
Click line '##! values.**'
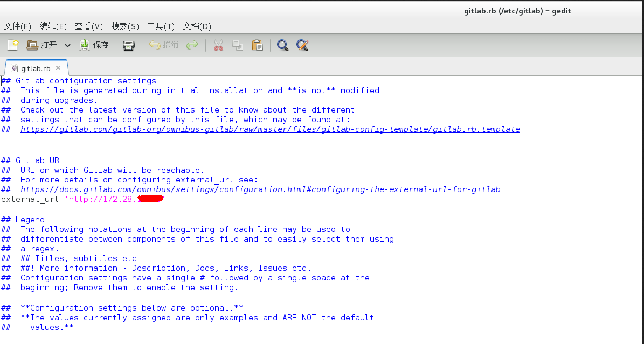point(37,327)
